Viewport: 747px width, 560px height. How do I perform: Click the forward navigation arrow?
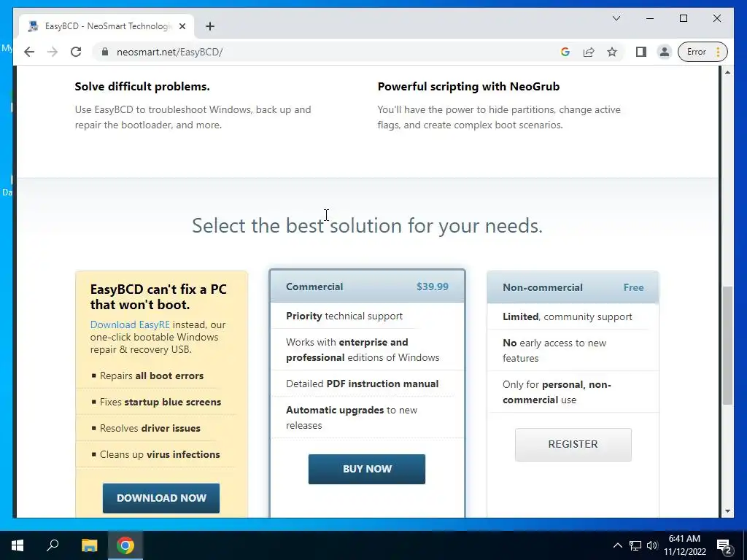53,52
